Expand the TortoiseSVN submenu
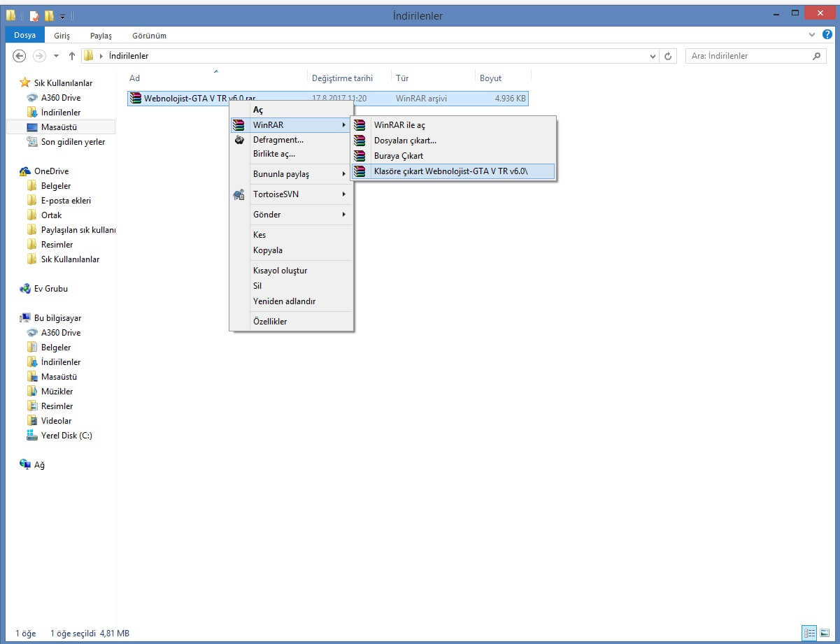This screenshot has width=840, height=644. coord(343,194)
